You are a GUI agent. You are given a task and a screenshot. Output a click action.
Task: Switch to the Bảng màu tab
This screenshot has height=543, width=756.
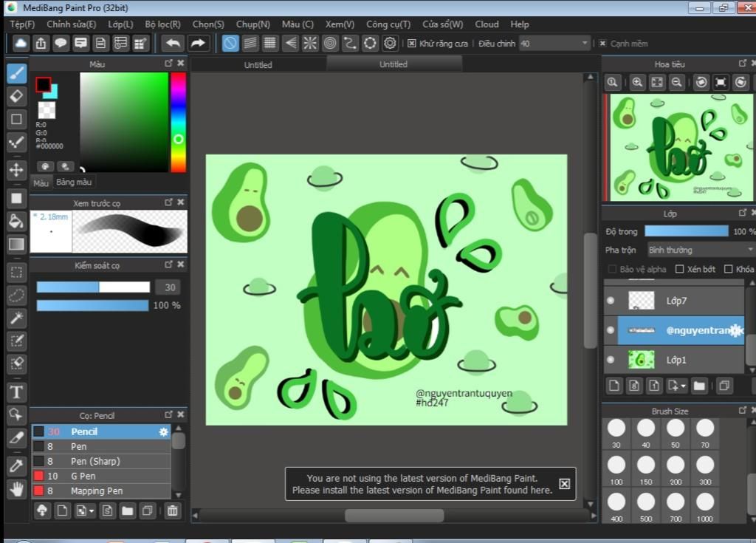pyautogui.click(x=74, y=182)
